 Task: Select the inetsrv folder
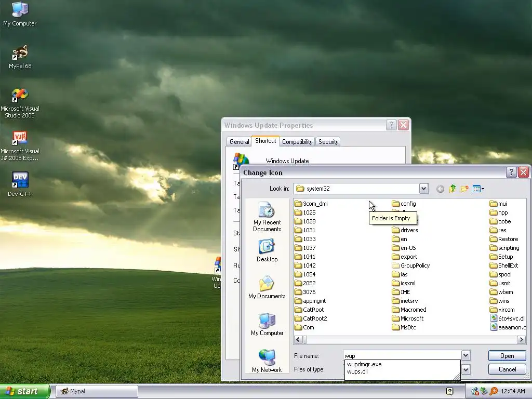tap(405, 301)
